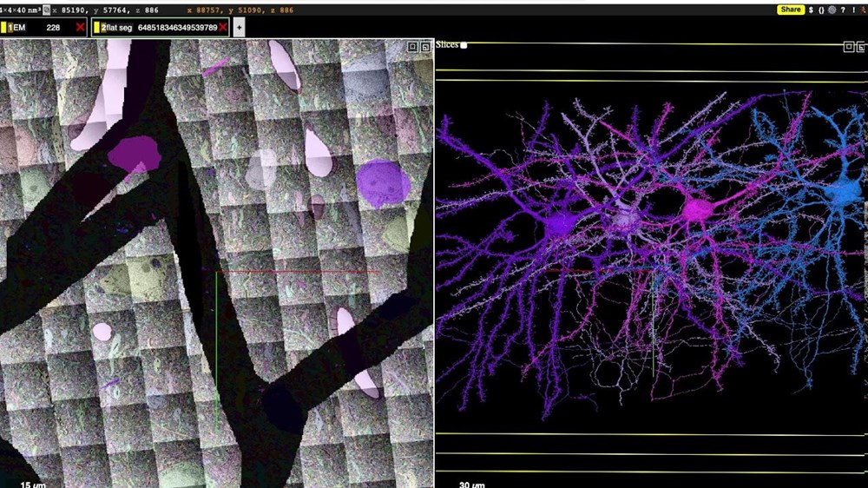Copy position using icon beside voxel size

[x=47, y=10]
